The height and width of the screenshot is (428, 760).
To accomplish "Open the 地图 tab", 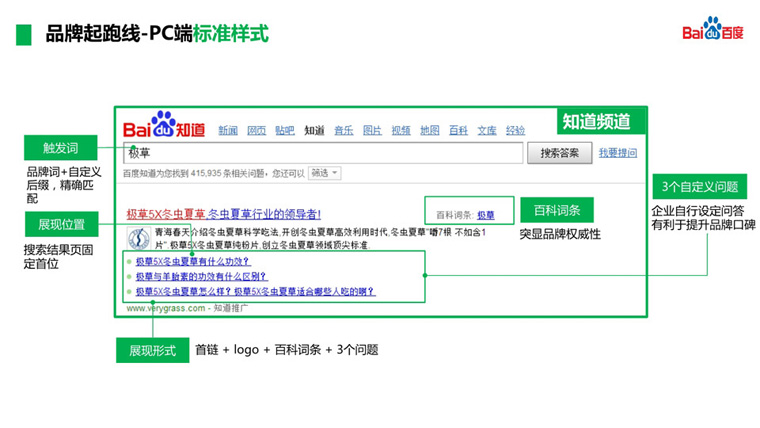I will [429, 130].
